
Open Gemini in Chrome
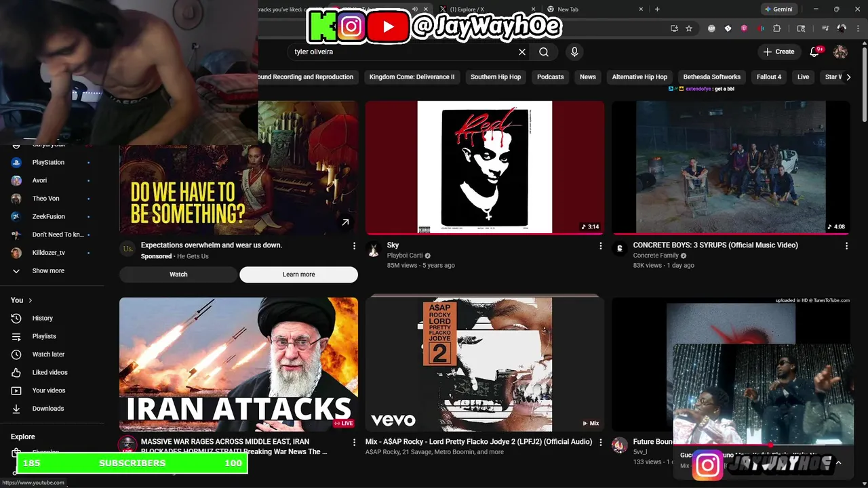[778, 9]
